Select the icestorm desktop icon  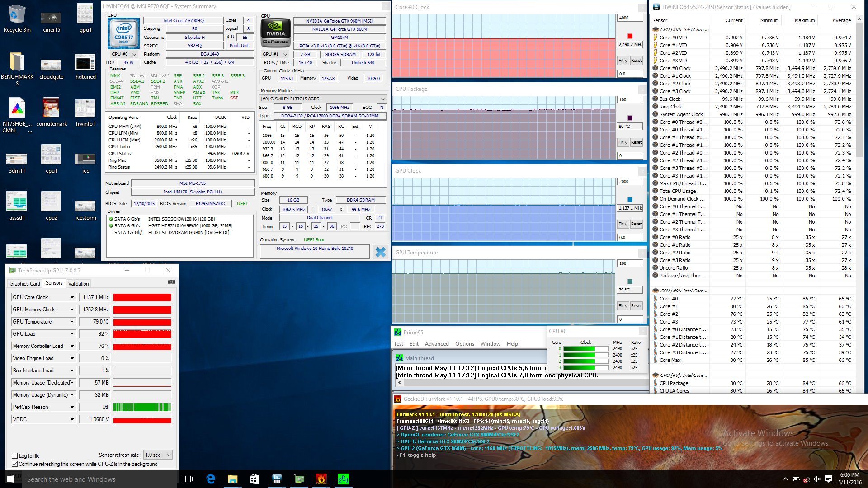point(85,210)
